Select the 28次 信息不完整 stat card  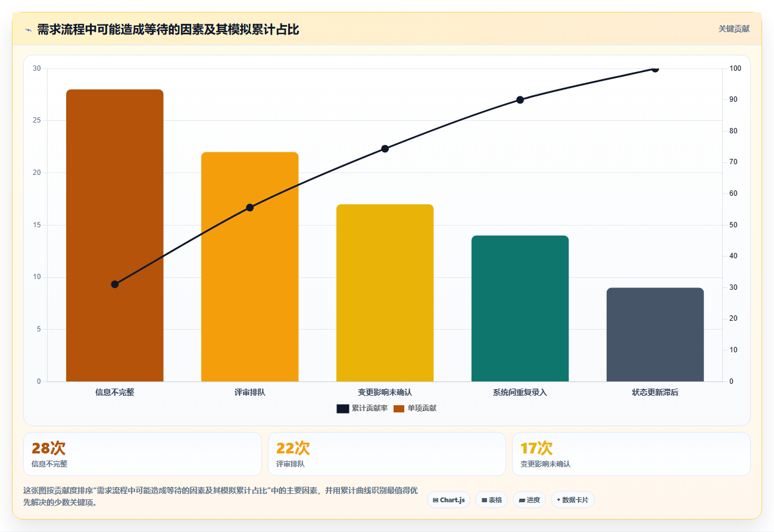point(142,454)
